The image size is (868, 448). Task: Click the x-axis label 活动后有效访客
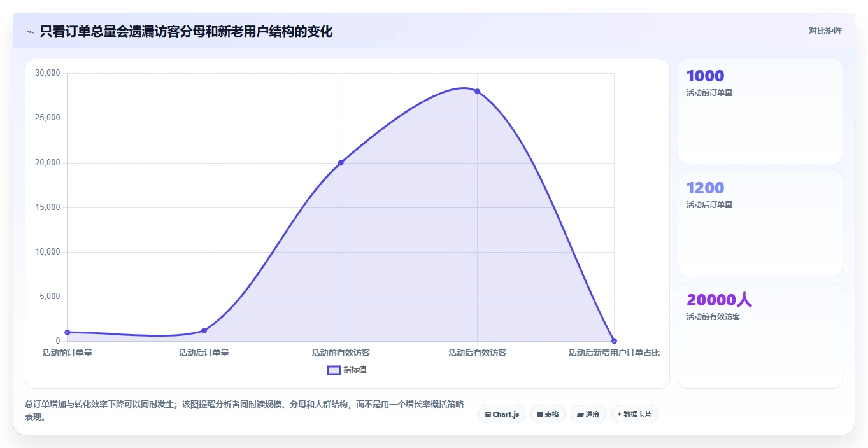(477, 353)
